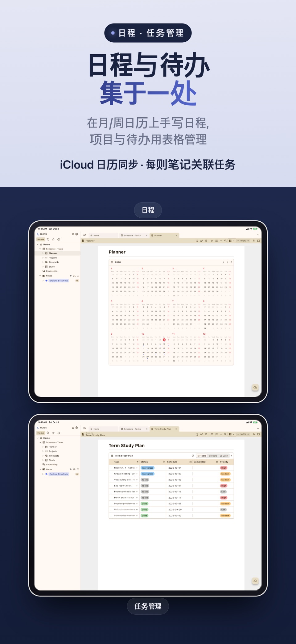Collapse Schedule · Tasks in Planner window sidebar
This screenshot has height=644, width=296.
(40, 249)
